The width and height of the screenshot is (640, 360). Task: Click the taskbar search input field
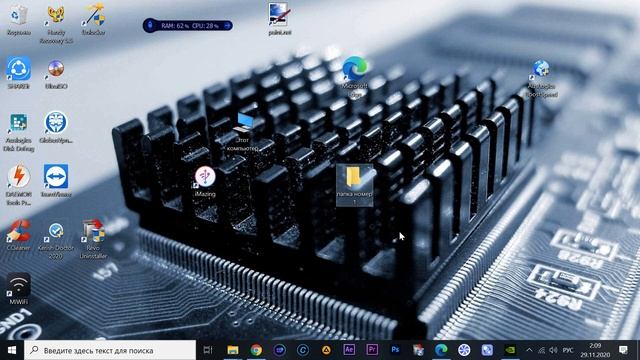pos(110,350)
